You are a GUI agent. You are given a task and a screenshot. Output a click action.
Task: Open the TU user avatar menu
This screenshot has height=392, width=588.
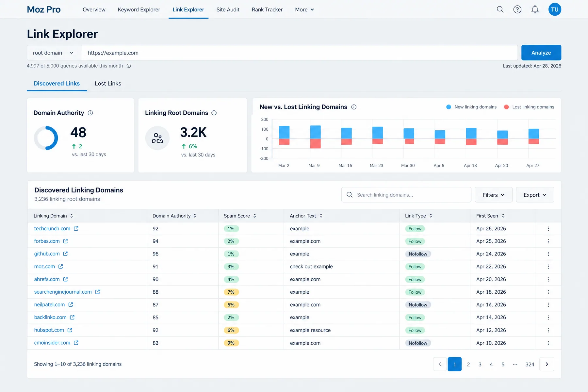[x=555, y=9]
